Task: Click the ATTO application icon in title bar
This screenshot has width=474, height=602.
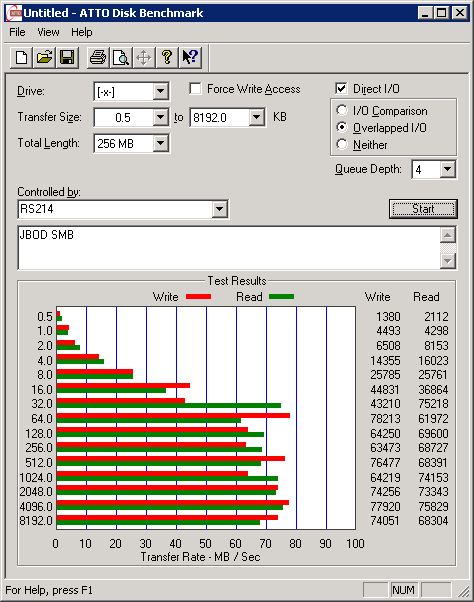Action: pyautogui.click(x=15, y=13)
